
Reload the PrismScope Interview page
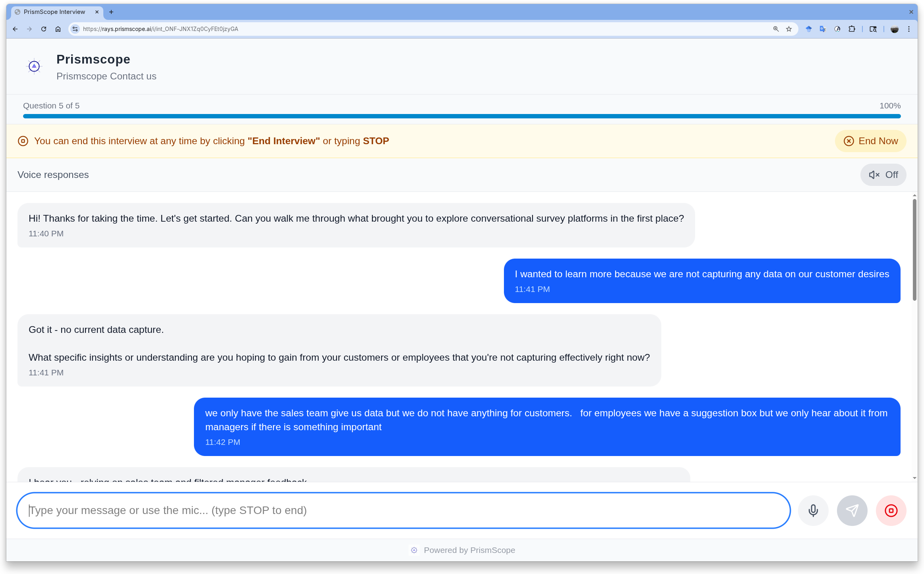[x=44, y=29]
